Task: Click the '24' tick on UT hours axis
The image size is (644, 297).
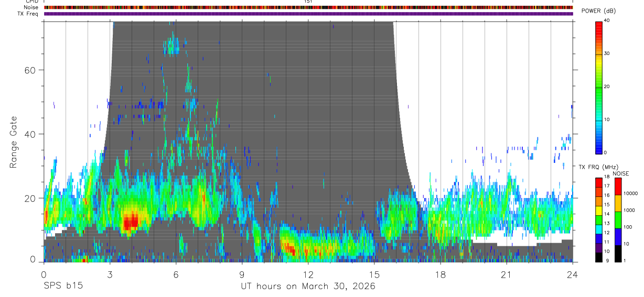Action: point(572,274)
